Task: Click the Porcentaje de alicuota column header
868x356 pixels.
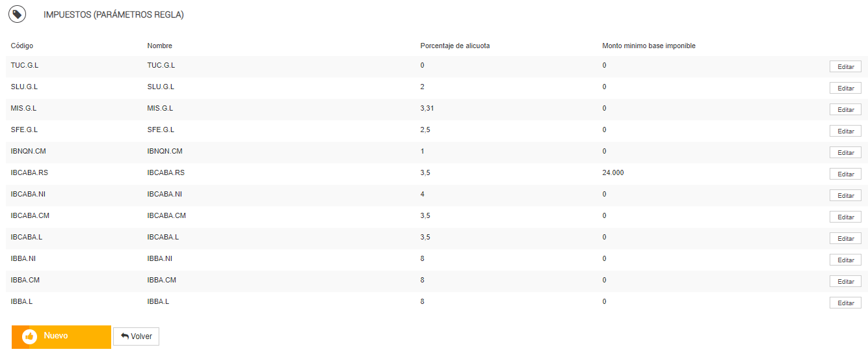Action: point(455,46)
